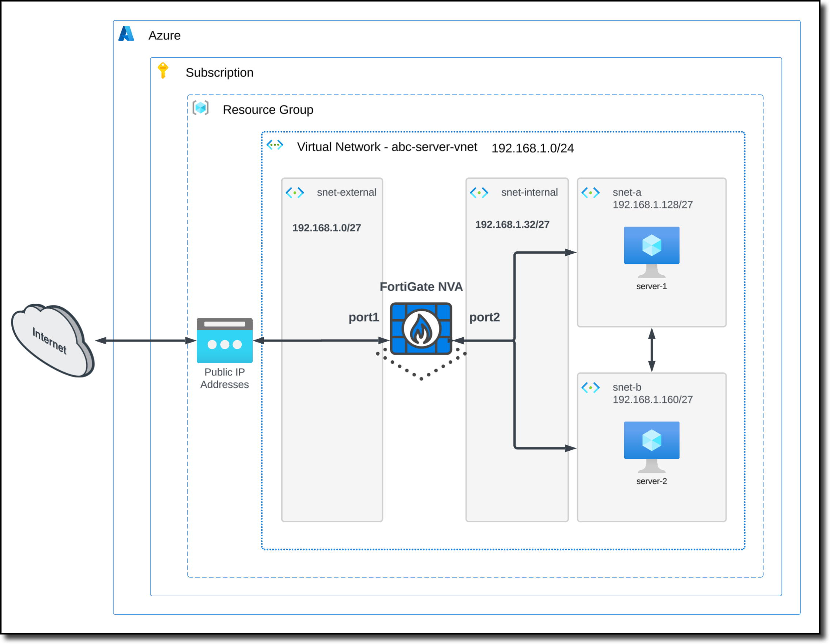
Task: Click the 192.168.1.128/27 subnet text
Action: 653,204
